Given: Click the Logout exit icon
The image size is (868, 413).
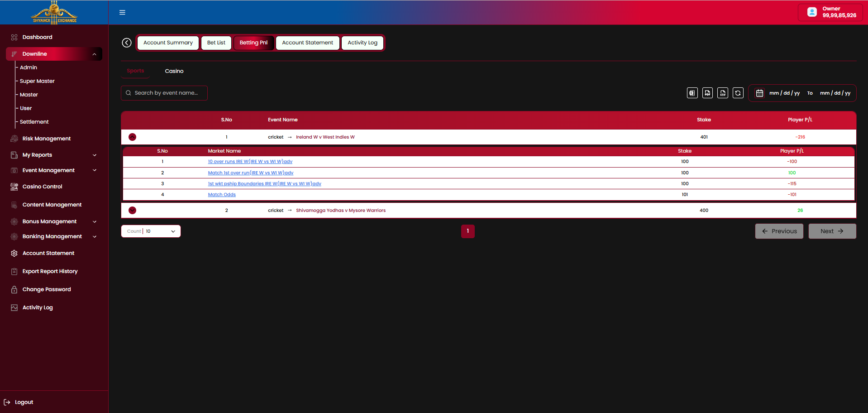Looking at the screenshot, I should (7, 402).
